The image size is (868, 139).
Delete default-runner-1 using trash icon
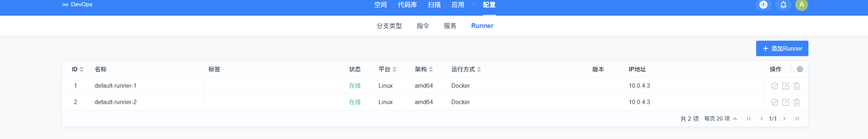point(796,86)
